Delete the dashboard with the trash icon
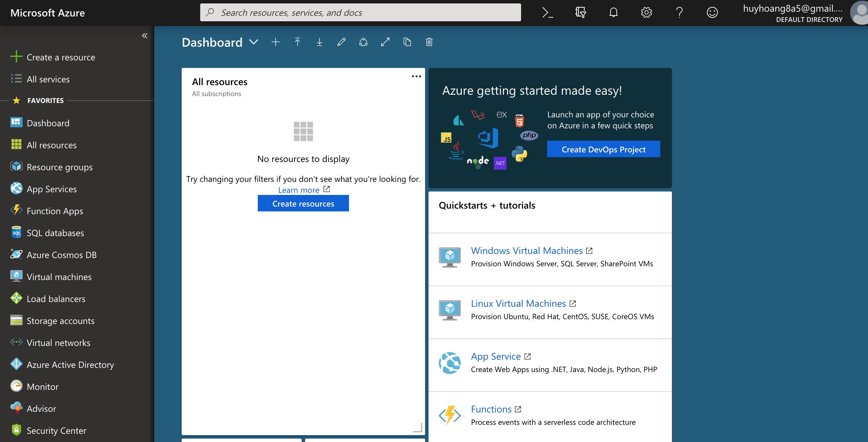 point(429,42)
